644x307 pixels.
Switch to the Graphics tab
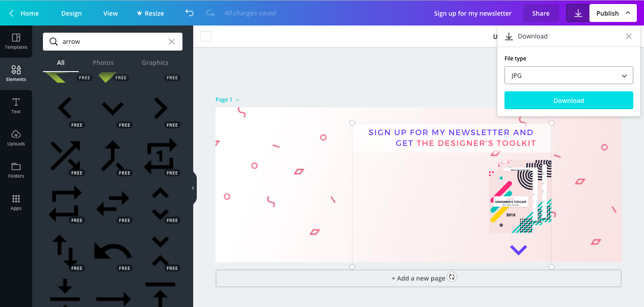click(x=155, y=63)
